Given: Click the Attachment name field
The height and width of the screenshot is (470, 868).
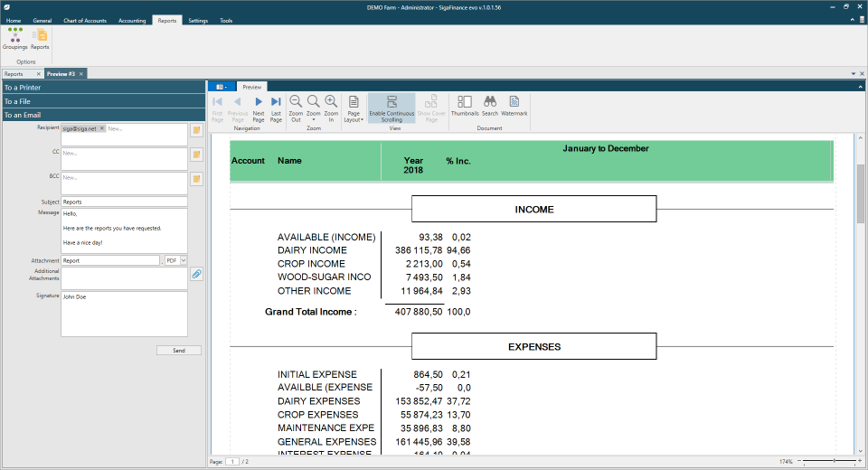Looking at the screenshot, I should click(x=110, y=260).
